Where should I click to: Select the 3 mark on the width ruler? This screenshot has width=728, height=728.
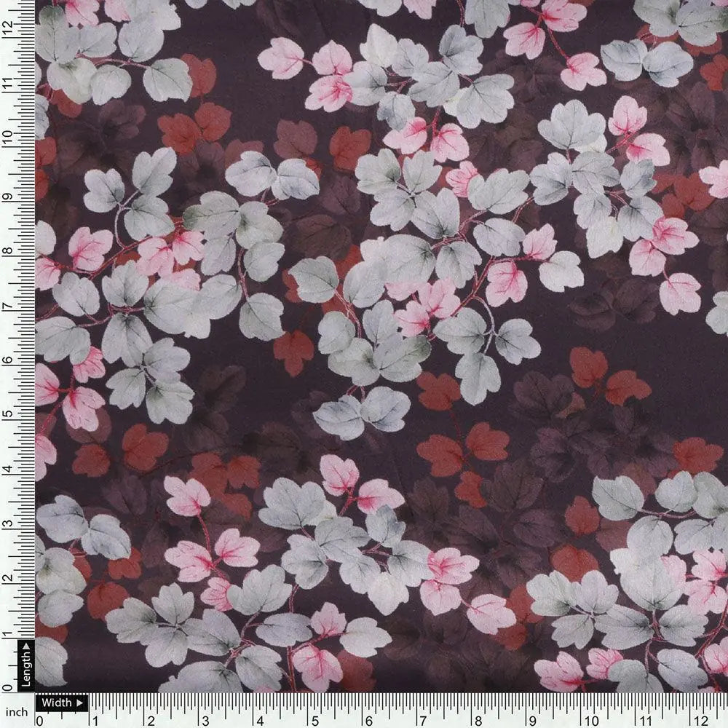[205, 719]
